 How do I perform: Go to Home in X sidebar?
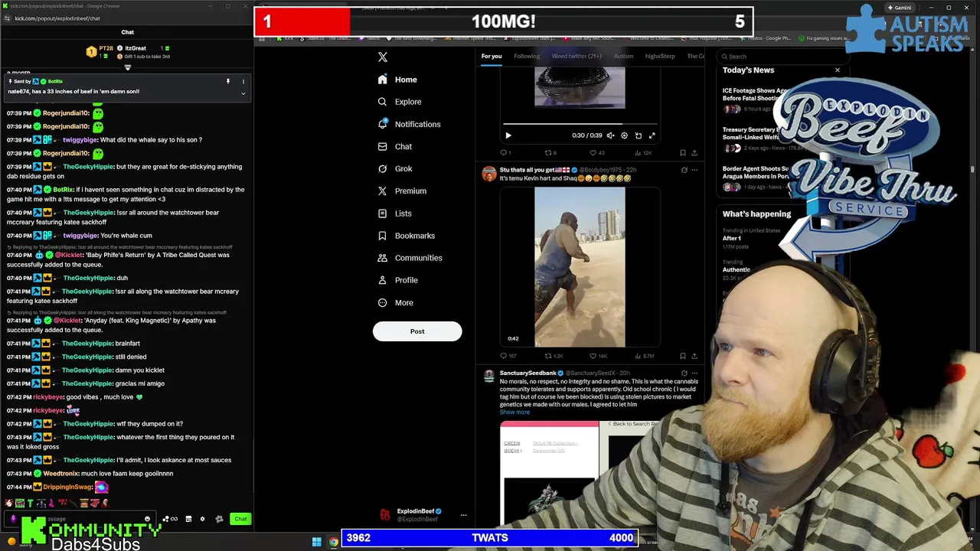[x=397, y=80]
